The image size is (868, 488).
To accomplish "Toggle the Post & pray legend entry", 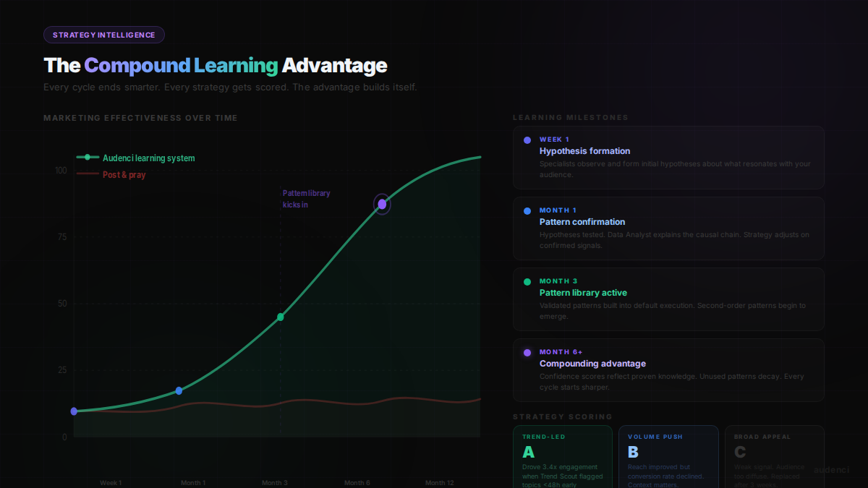I will (111, 175).
